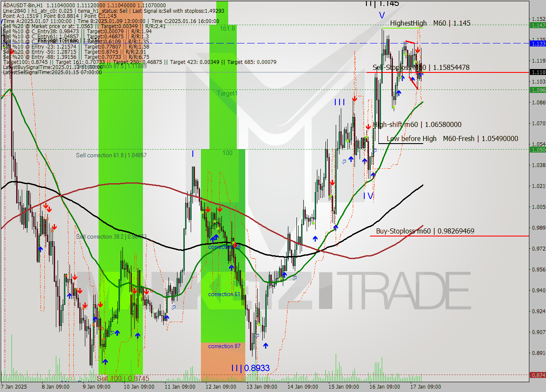The width and height of the screenshot is (546, 392).
Task: Click the 'correction 61' label
Action: (224, 294)
